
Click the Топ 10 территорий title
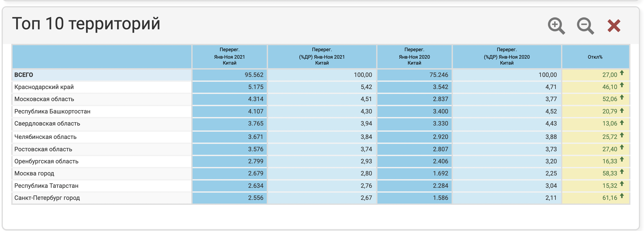[86, 24]
